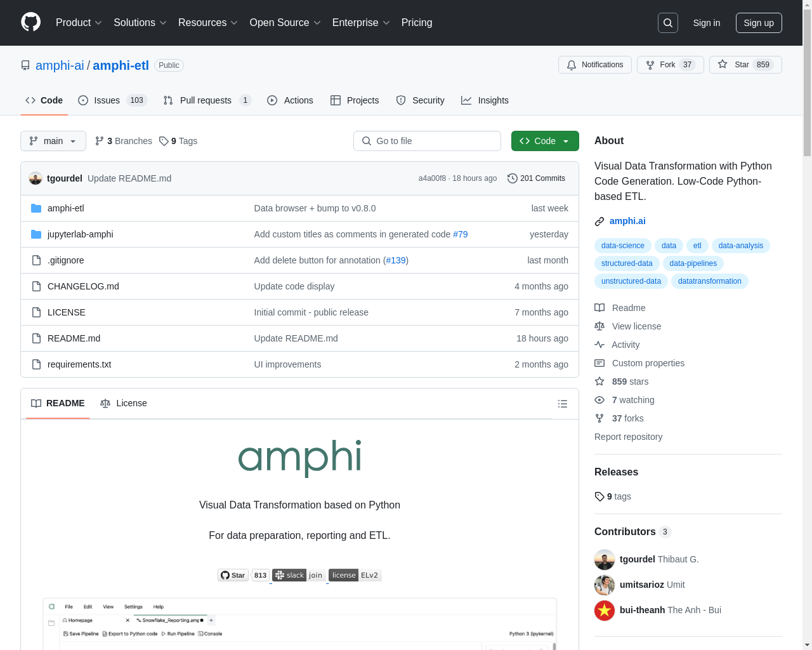Click the 9 tags link under Releases

pyautogui.click(x=613, y=496)
